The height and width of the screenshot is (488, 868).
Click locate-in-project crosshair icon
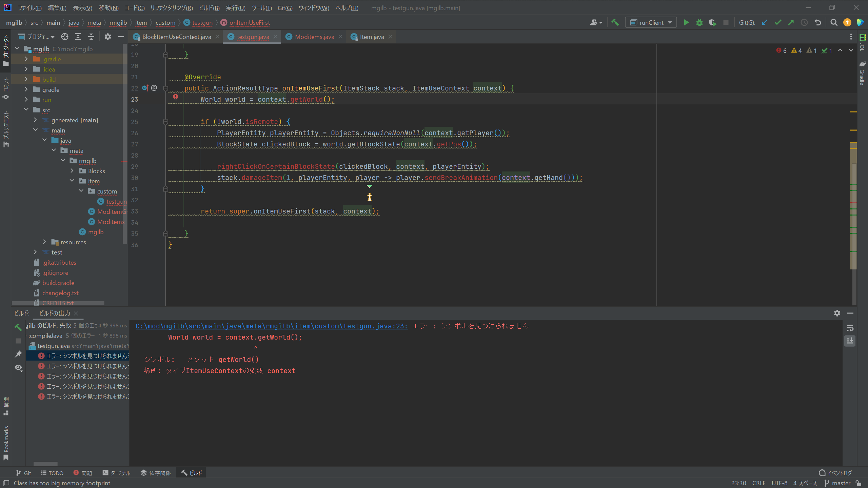coord(65,37)
